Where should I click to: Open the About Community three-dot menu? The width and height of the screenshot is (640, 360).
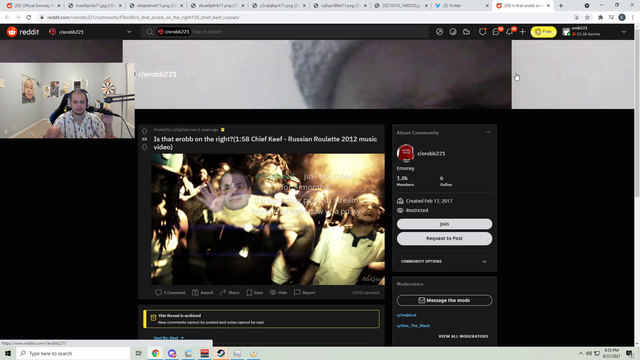[x=488, y=132]
